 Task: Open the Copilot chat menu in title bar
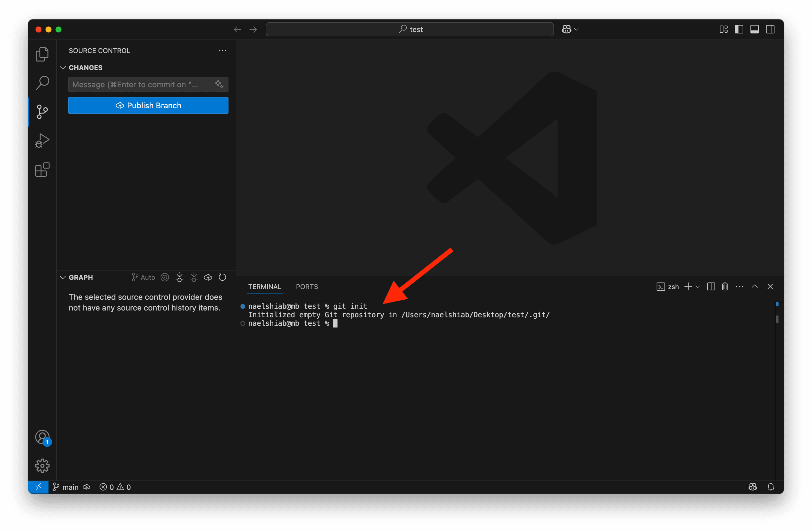[570, 29]
